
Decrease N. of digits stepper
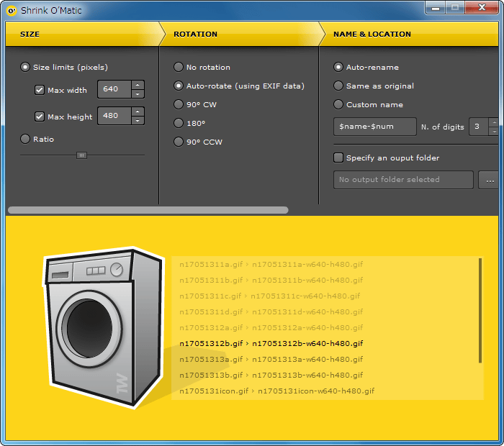pyautogui.click(x=494, y=131)
